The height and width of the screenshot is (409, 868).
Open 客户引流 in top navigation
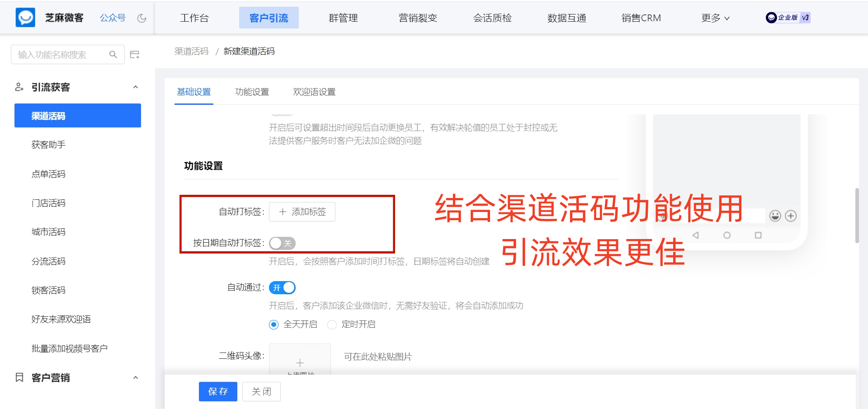(x=269, y=18)
